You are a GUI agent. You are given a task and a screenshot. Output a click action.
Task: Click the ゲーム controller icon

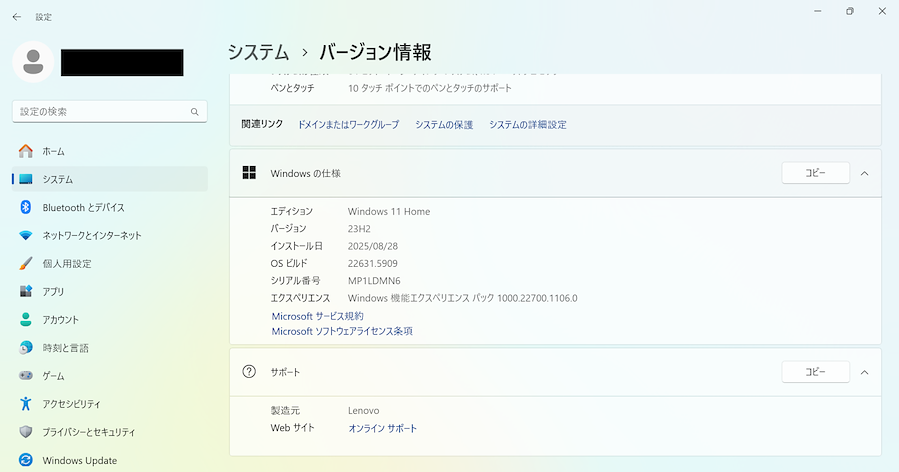click(26, 376)
